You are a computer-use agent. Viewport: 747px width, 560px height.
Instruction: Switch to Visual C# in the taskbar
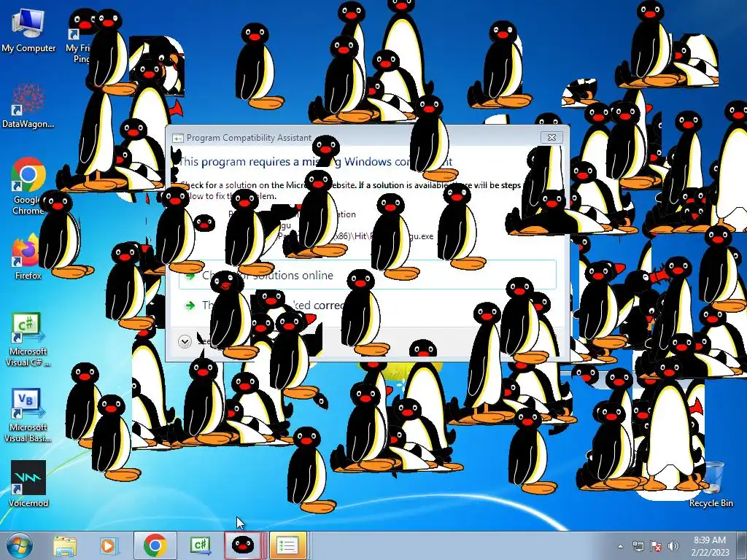pyautogui.click(x=200, y=545)
